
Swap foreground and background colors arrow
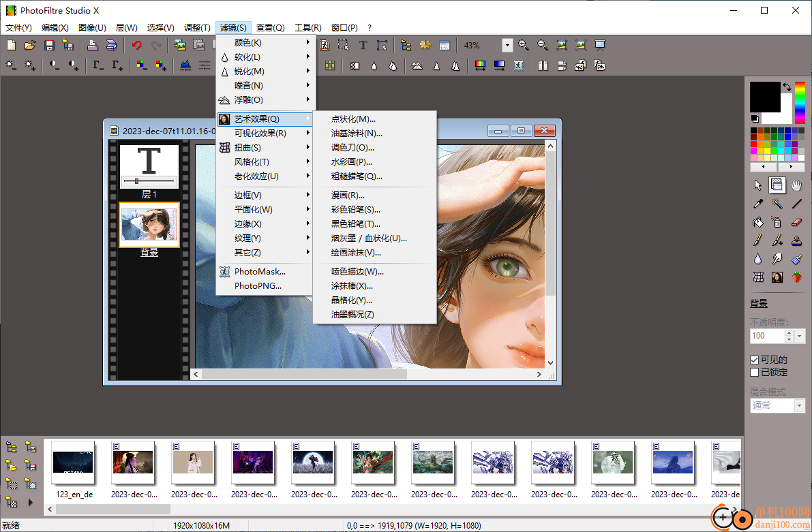click(x=787, y=87)
